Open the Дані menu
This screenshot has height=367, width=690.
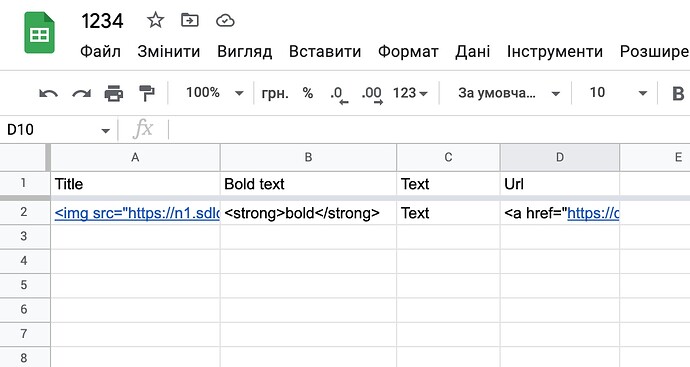473,51
